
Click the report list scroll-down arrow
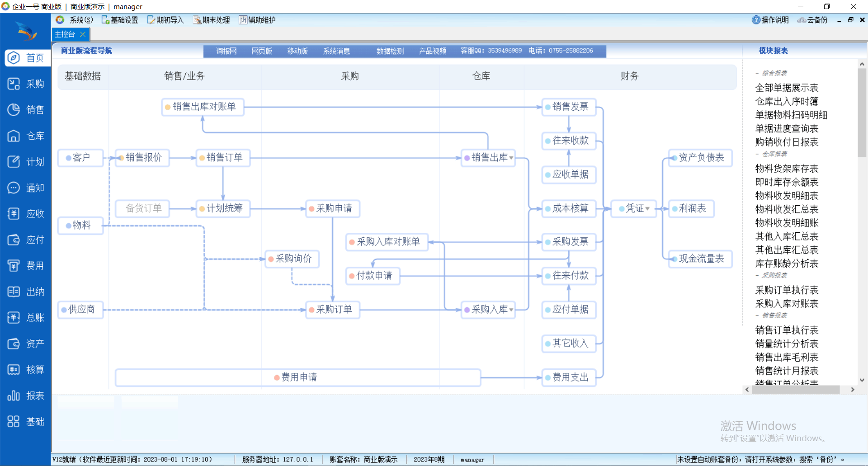(x=862, y=380)
